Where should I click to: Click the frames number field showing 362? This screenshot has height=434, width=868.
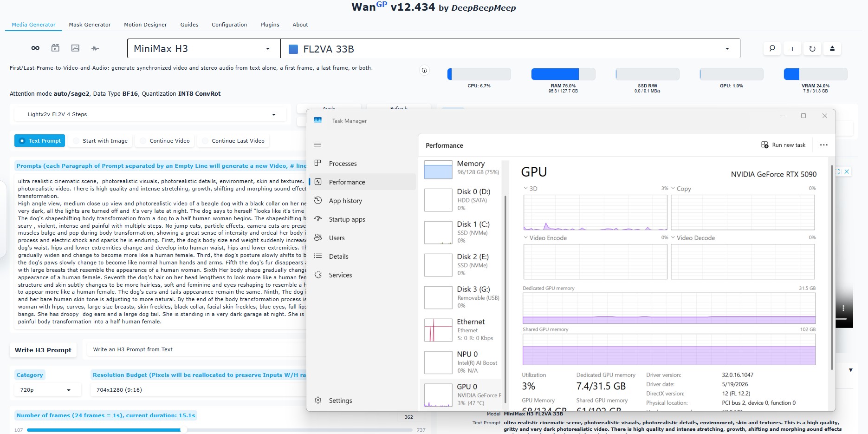coord(408,417)
